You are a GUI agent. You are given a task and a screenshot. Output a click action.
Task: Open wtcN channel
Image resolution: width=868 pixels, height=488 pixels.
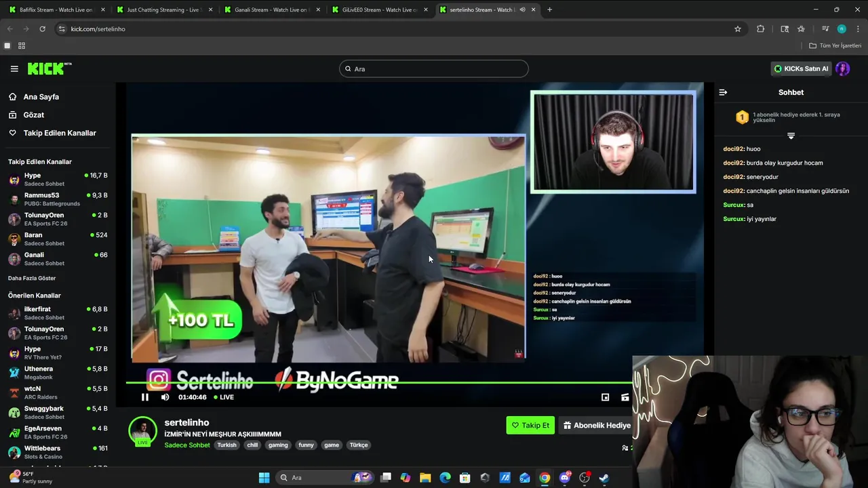pyautogui.click(x=58, y=392)
